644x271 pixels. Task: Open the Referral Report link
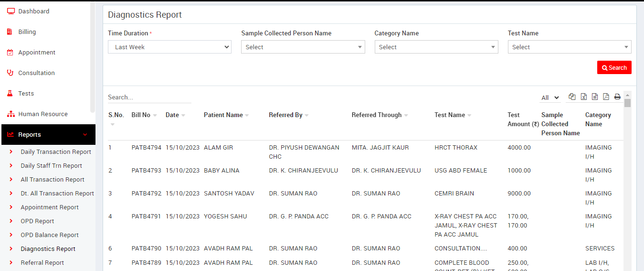click(42, 263)
